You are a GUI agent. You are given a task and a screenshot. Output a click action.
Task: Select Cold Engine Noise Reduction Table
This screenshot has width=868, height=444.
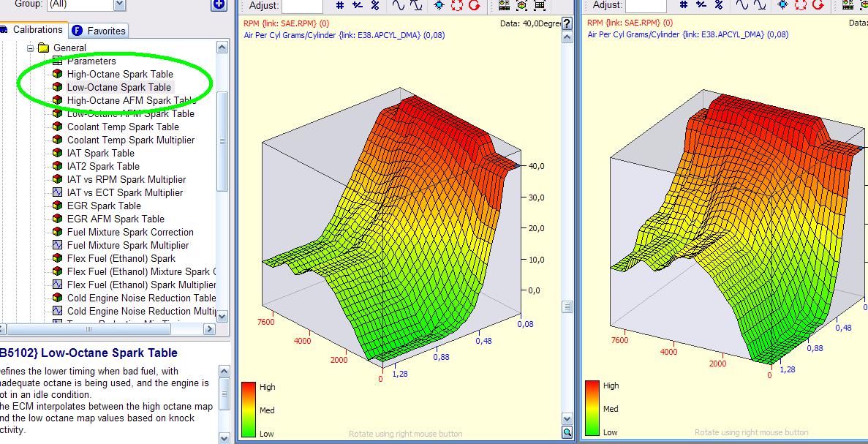pyautogui.click(x=141, y=298)
